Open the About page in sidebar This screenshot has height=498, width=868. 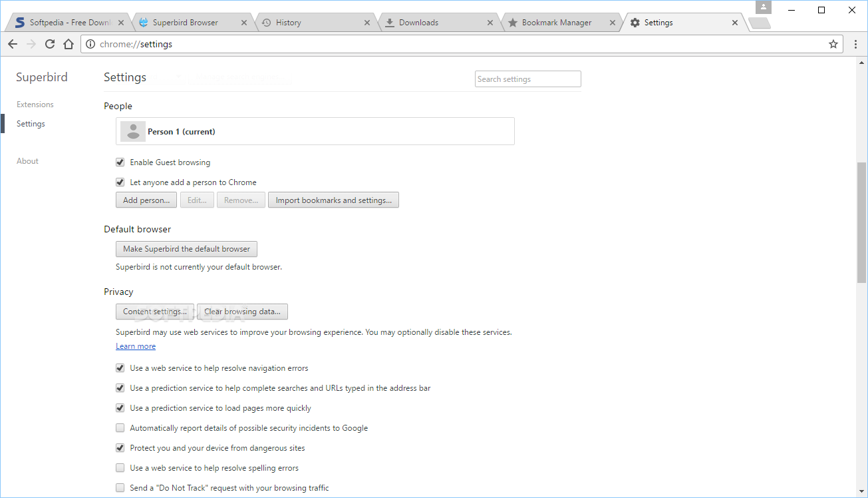27,161
